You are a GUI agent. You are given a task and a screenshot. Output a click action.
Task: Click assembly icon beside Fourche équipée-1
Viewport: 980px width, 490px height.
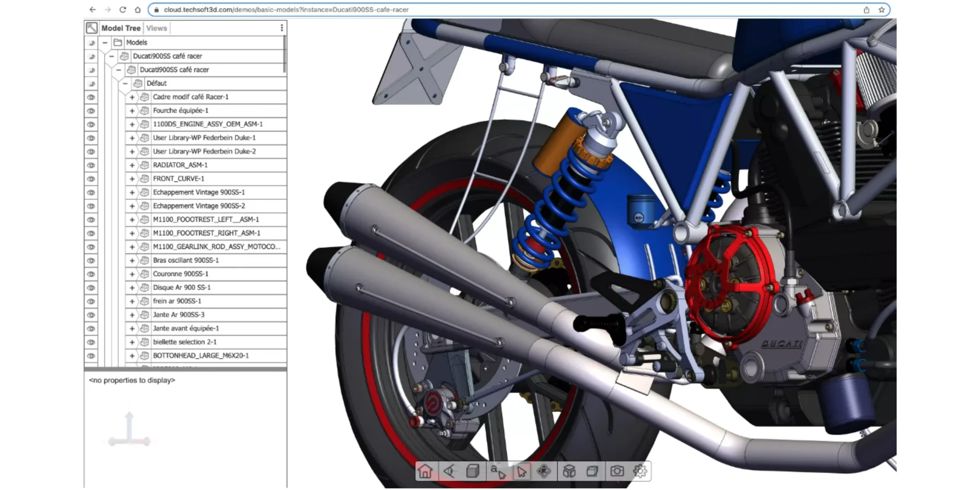[144, 111]
